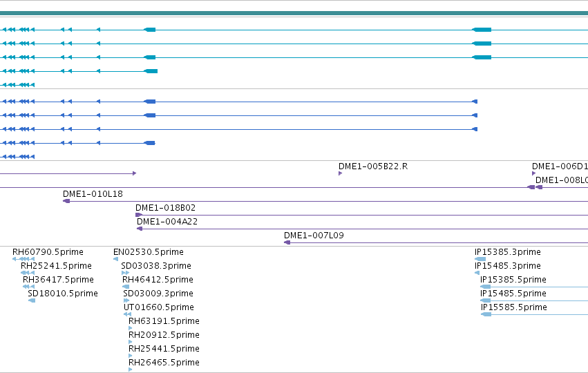Screen dimensions: 588x373
Task: Select the DME1-007L09 label
Action: pyautogui.click(x=314, y=236)
